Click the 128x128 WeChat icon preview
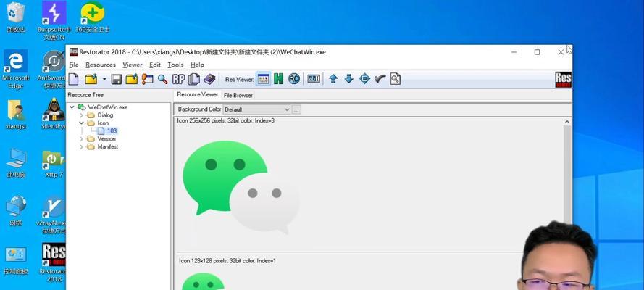 [203, 281]
